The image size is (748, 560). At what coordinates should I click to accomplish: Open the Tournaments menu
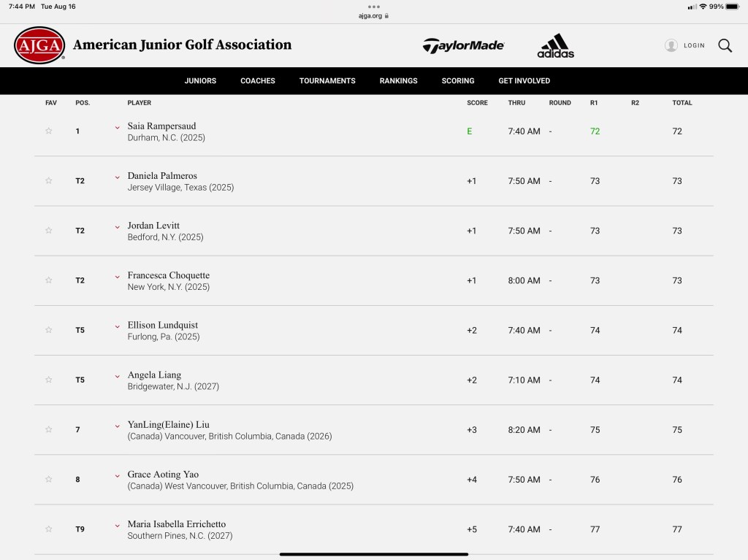327,81
